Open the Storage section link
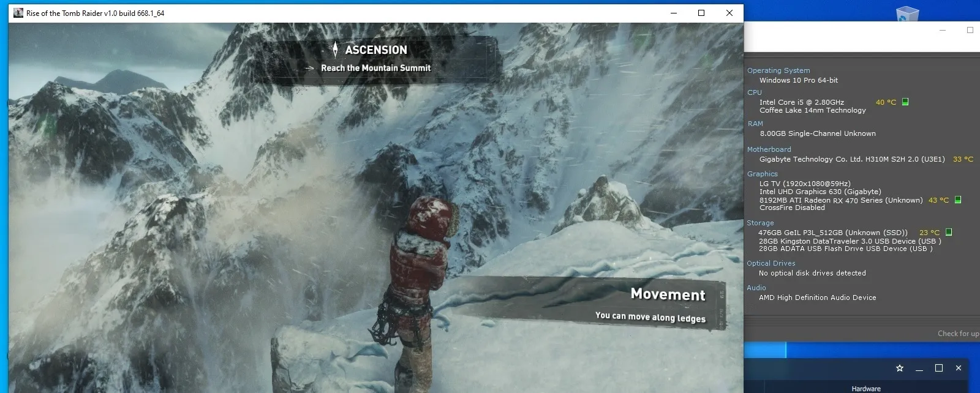The width and height of the screenshot is (980, 393). point(760,223)
